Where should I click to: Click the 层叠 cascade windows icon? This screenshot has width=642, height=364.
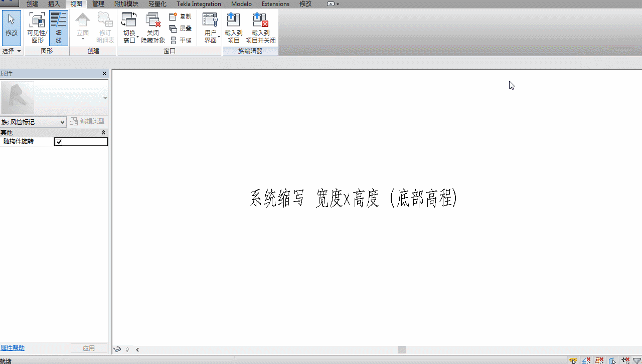click(173, 29)
